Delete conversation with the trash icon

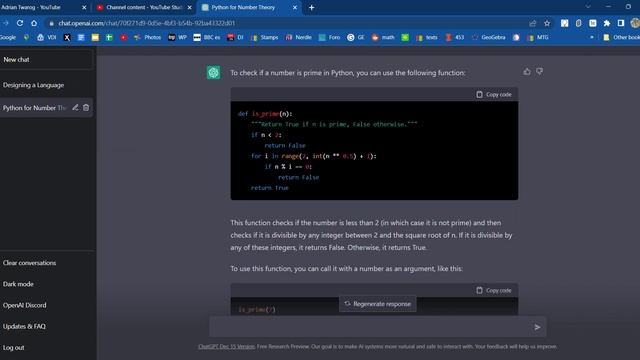(86, 107)
